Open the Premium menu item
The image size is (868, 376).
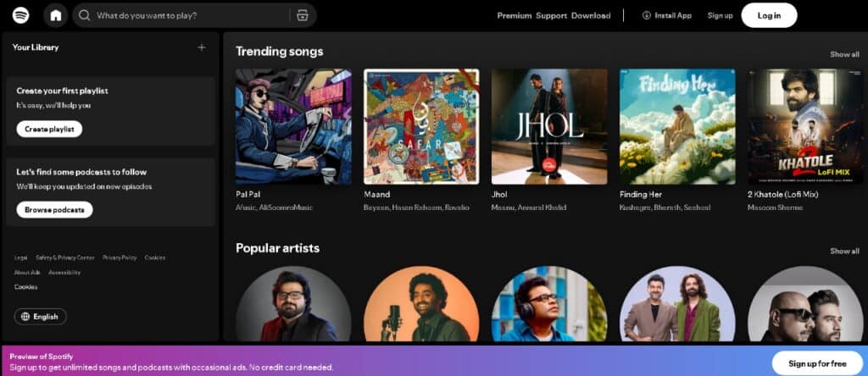(x=514, y=15)
